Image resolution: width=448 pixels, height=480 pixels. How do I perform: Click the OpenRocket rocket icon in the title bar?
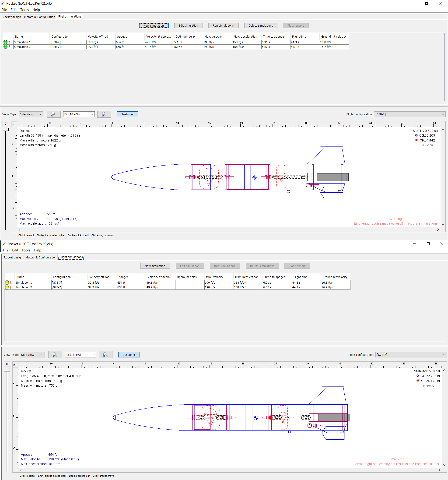(x=3, y=3)
